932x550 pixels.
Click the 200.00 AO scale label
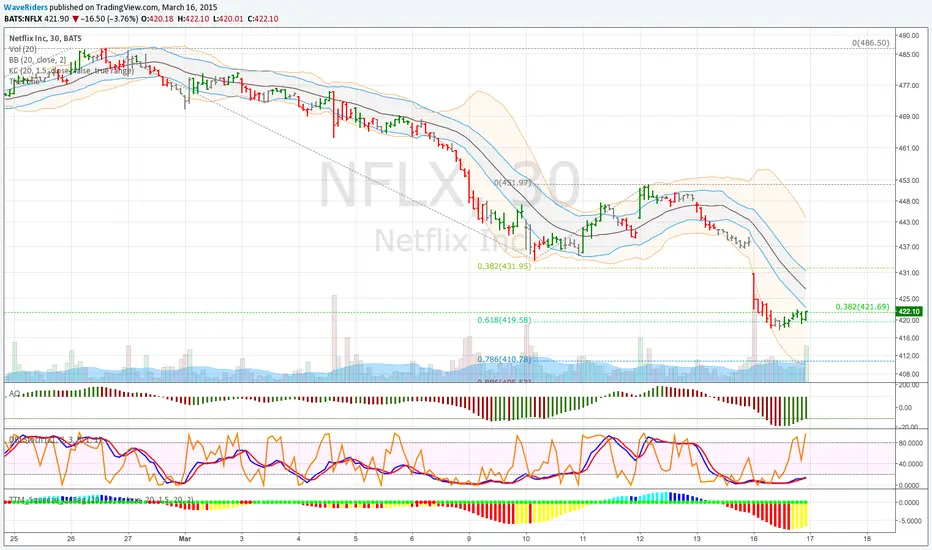909,386
